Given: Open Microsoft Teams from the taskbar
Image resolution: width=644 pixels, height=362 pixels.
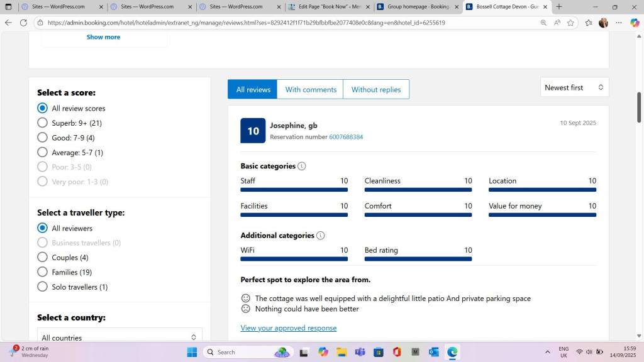Looking at the screenshot, I should 360,352.
